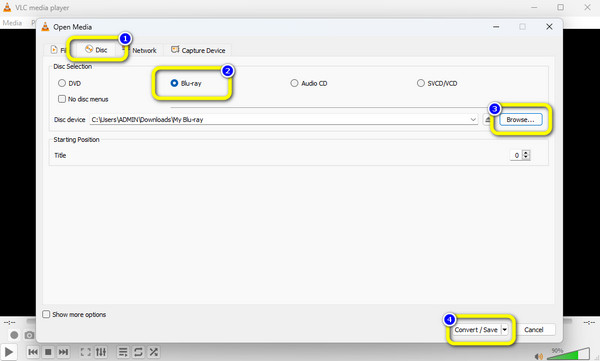Click the Browse... button

[520, 119]
